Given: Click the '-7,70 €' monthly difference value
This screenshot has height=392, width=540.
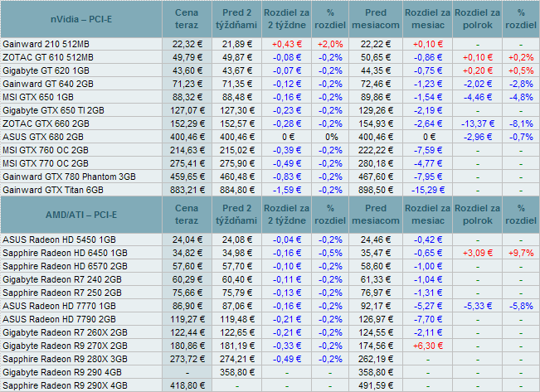Looking at the screenshot, I should [428, 319].
